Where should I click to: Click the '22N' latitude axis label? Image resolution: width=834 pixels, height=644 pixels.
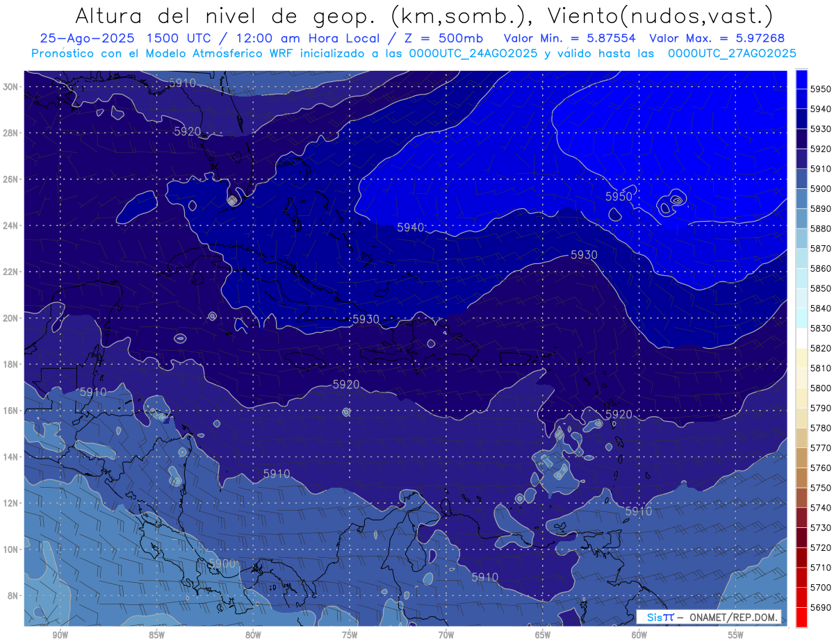11,272
